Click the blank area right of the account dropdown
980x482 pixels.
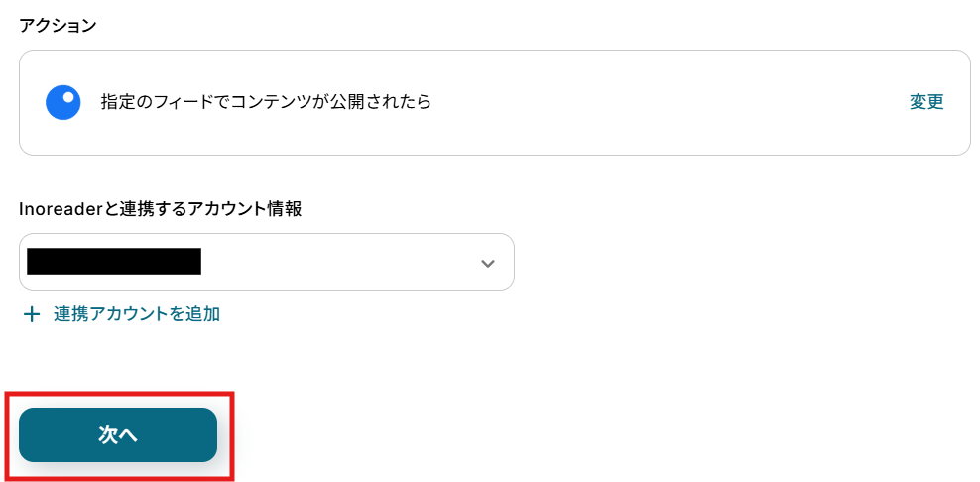tap(734, 262)
